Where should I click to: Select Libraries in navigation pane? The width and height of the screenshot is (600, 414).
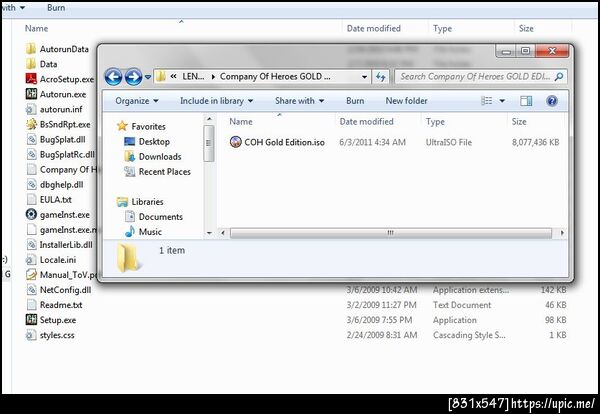click(x=140, y=202)
